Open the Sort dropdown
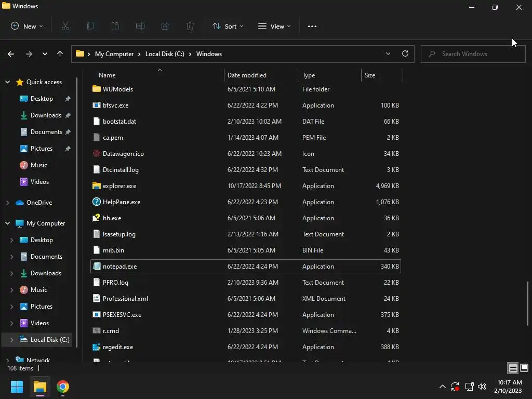 tap(228, 26)
